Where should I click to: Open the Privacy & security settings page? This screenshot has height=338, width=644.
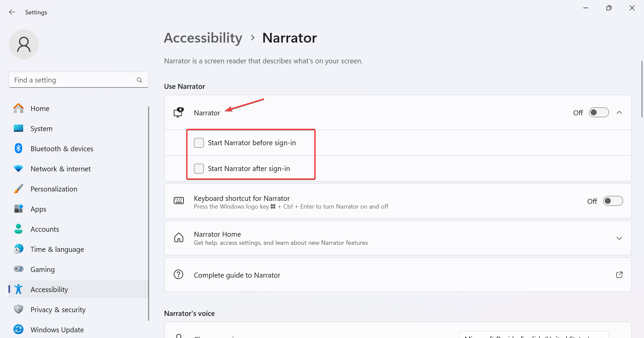click(58, 309)
